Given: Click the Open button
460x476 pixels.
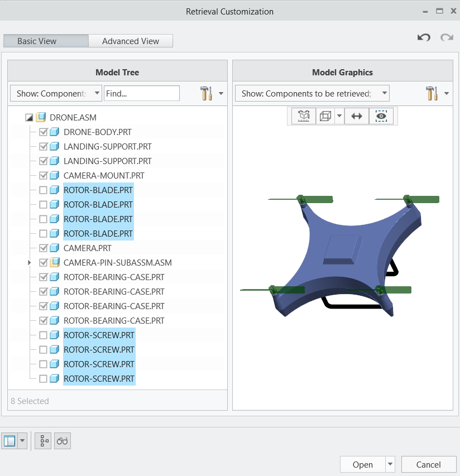Looking at the screenshot, I should 363,464.
